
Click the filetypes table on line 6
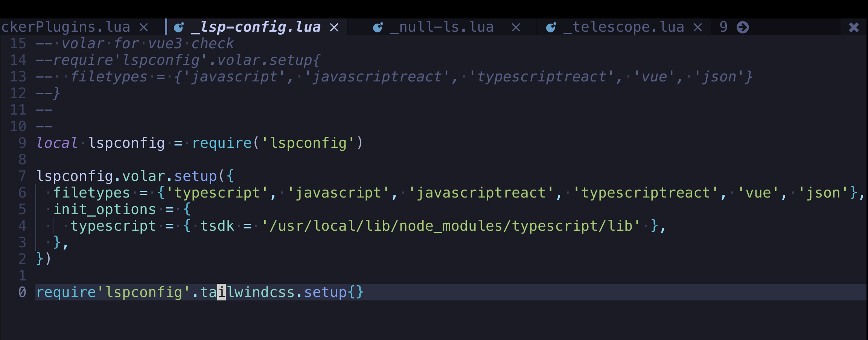click(x=92, y=192)
